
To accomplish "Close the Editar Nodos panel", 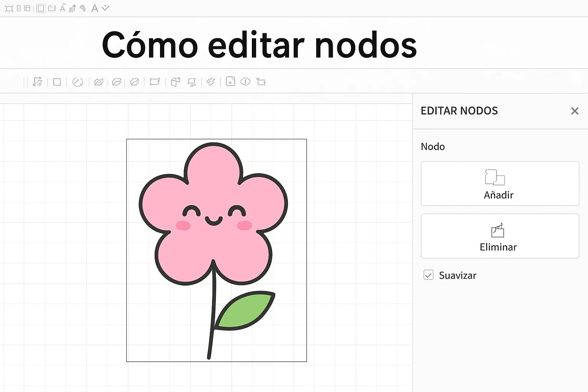I will click(574, 111).
